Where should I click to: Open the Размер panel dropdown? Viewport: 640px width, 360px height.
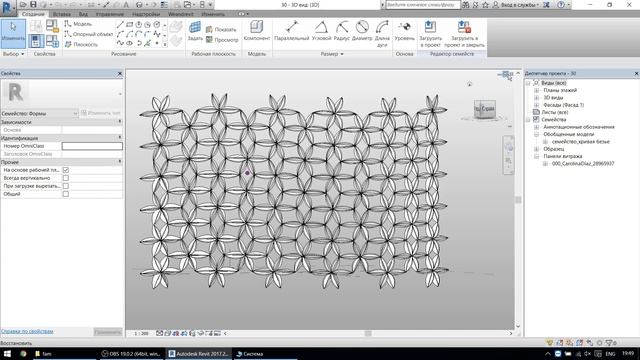tap(332, 54)
